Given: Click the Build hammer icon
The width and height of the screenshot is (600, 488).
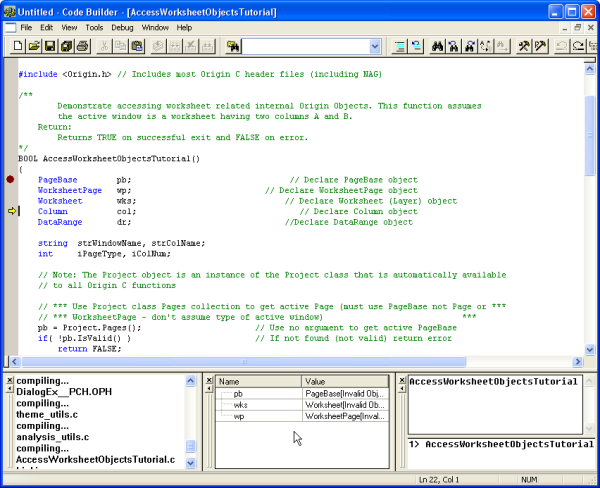Looking at the screenshot, I should (x=521, y=46).
